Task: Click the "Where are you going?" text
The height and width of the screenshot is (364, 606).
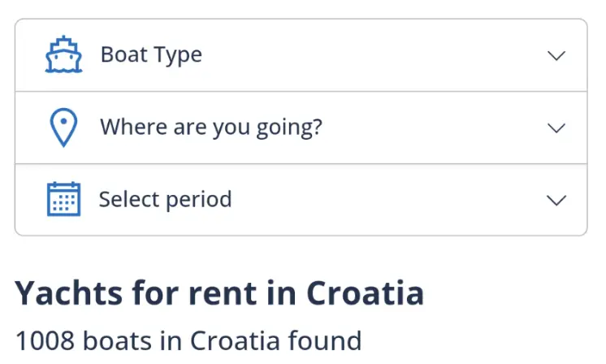Action: [x=211, y=128]
